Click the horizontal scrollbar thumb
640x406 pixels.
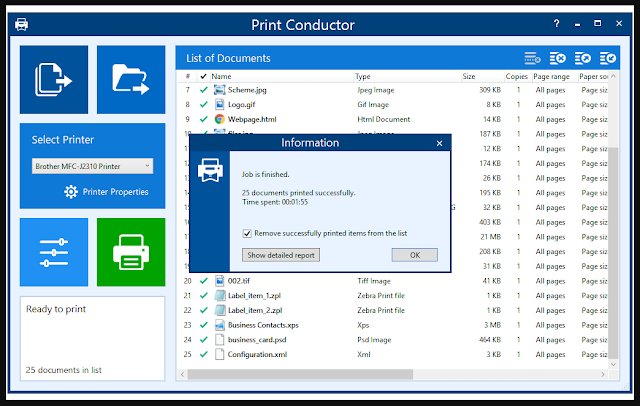300,375
